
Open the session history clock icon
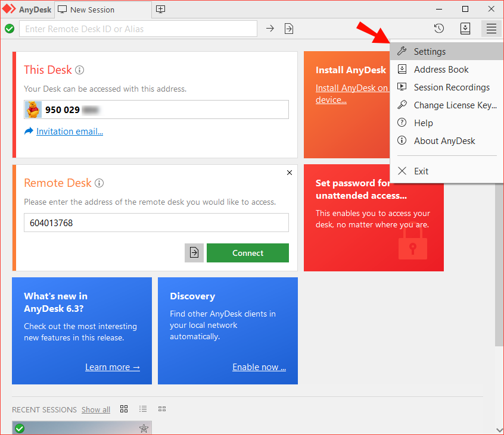pyautogui.click(x=439, y=29)
